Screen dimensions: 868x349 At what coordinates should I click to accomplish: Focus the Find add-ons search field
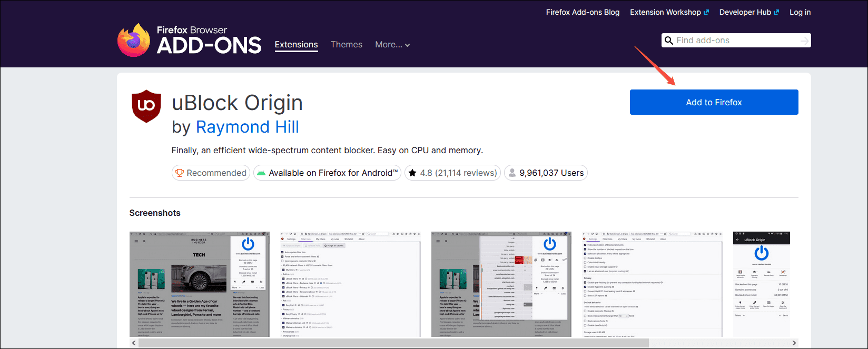click(736, 41)
